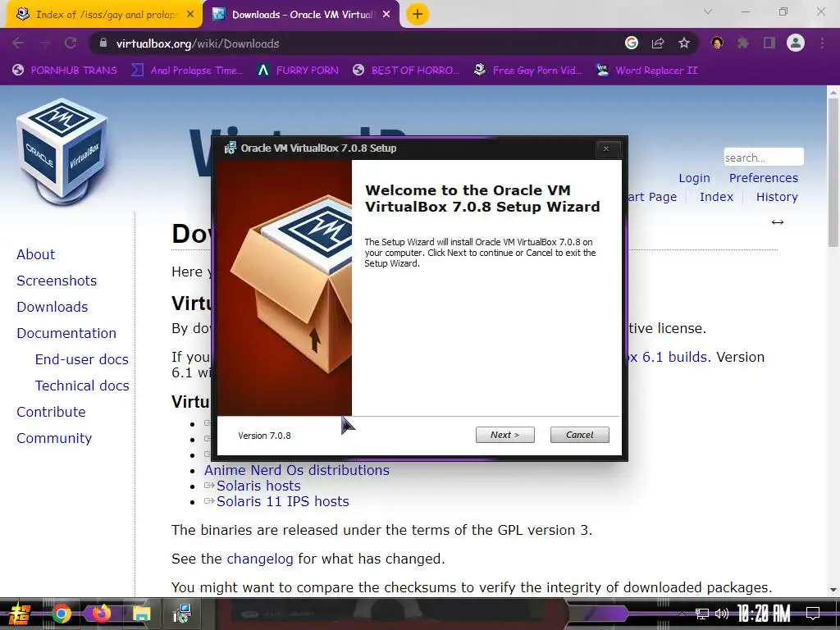Close the Downloads – Oracle VM VirtualBox tab
The image size is (840, 630).
tap(386, 15)
